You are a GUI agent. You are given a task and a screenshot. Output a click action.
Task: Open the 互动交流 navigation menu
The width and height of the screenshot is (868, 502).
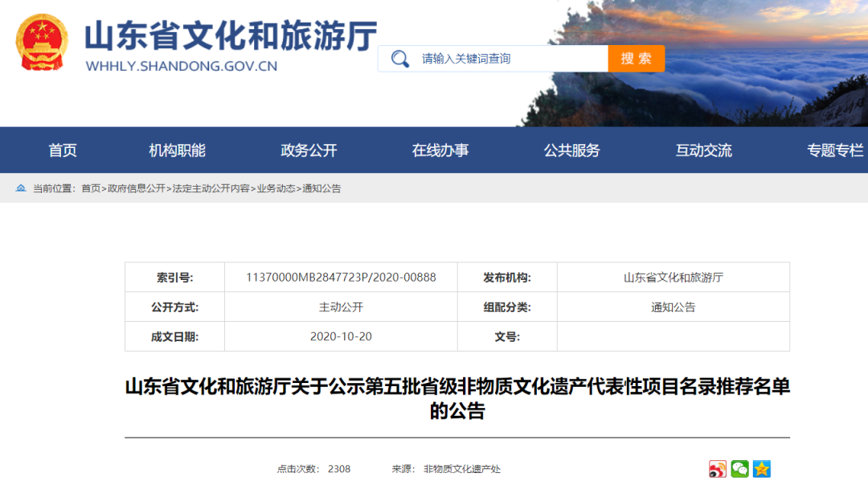pyautogui.click(x=703, y=150)
